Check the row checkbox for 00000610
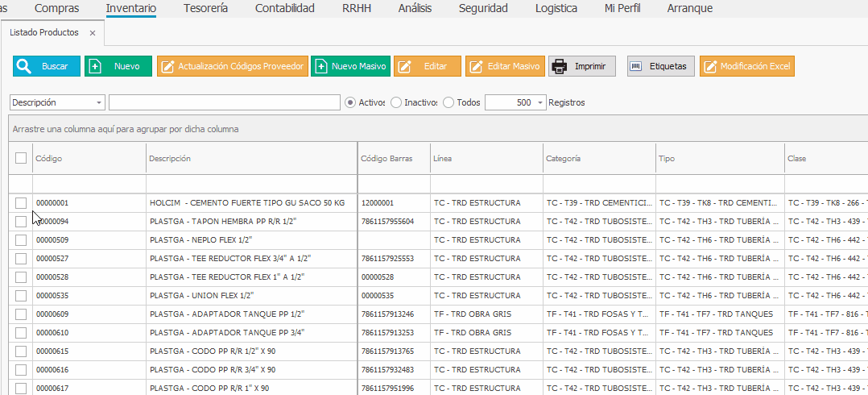The height and width of the screenshot is (395, 868). (x=20, y=333)
